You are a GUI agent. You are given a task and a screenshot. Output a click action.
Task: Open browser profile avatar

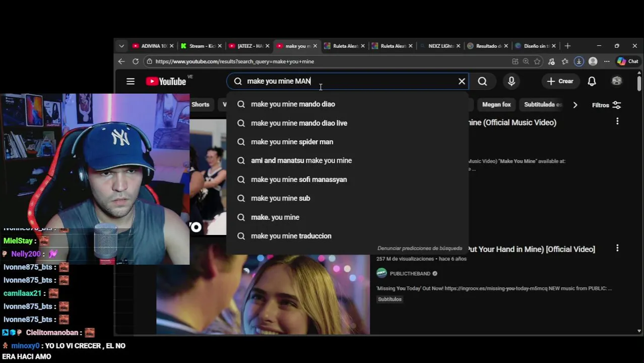[x=593, y=62]
